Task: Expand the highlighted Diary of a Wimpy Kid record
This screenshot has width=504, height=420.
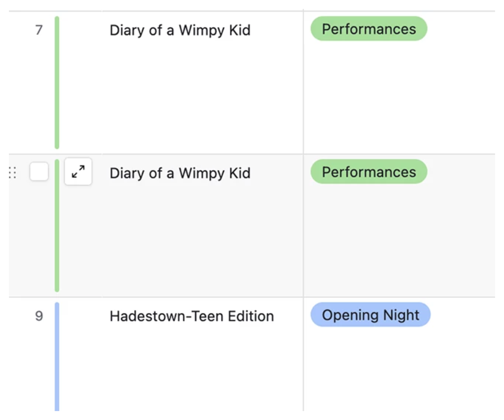Action: click(x=78, y=172)
